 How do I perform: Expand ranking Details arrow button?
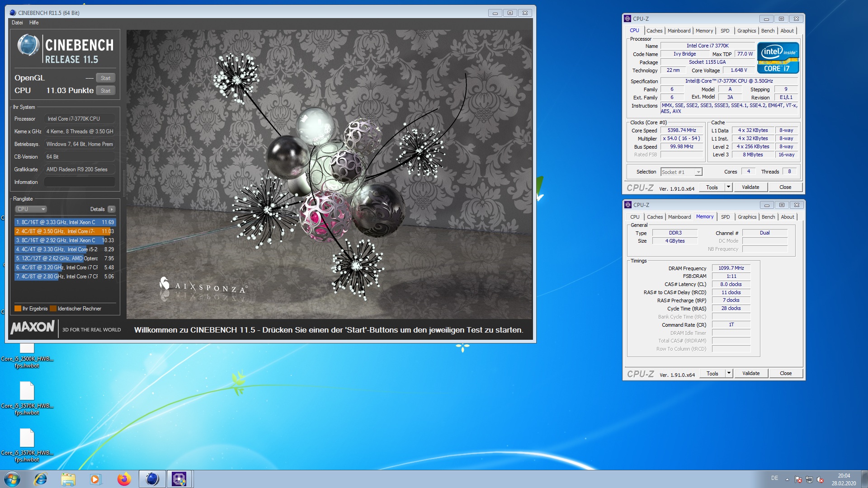pos(112,209)
